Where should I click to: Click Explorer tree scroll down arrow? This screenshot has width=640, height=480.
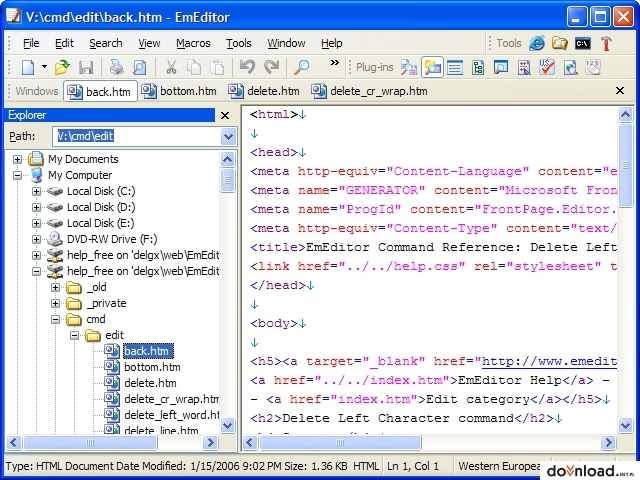click(x=228, y=426)
